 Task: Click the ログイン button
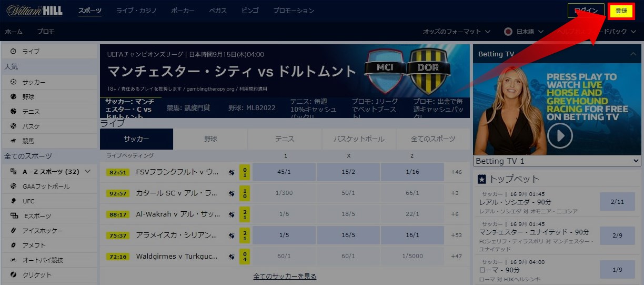(586, 11)
